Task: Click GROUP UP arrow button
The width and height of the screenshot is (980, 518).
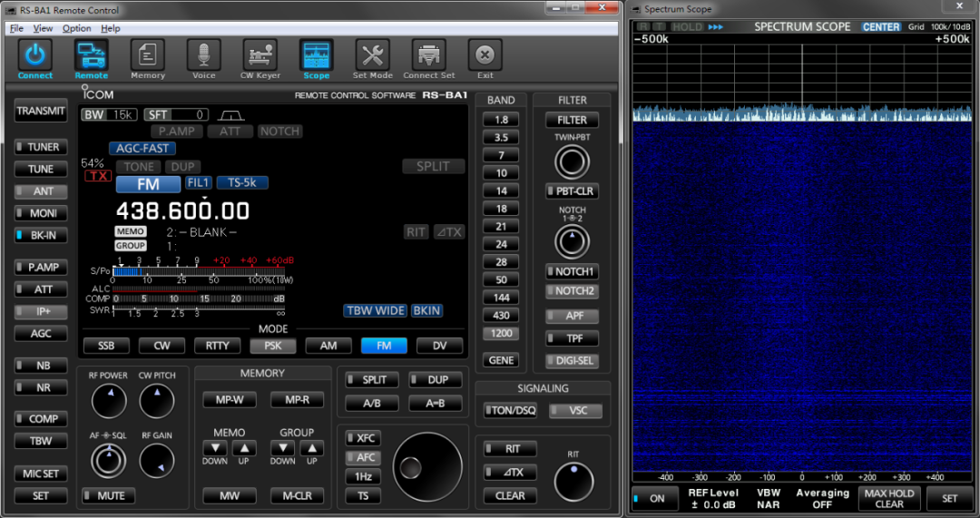Action: [312, 448]
